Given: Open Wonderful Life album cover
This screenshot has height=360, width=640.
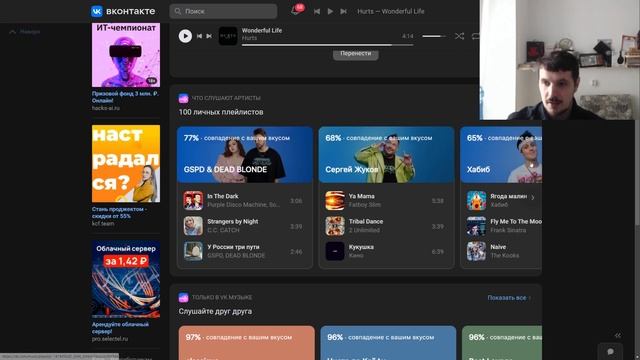Looking at the screenshot, I should coord(228,36).
